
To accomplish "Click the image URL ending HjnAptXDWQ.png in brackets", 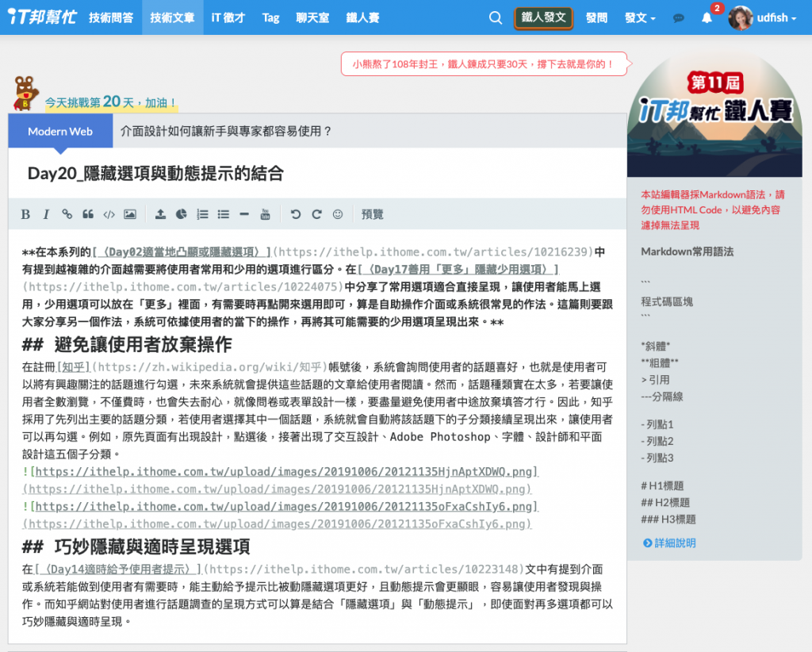I will tap(284, 471).
